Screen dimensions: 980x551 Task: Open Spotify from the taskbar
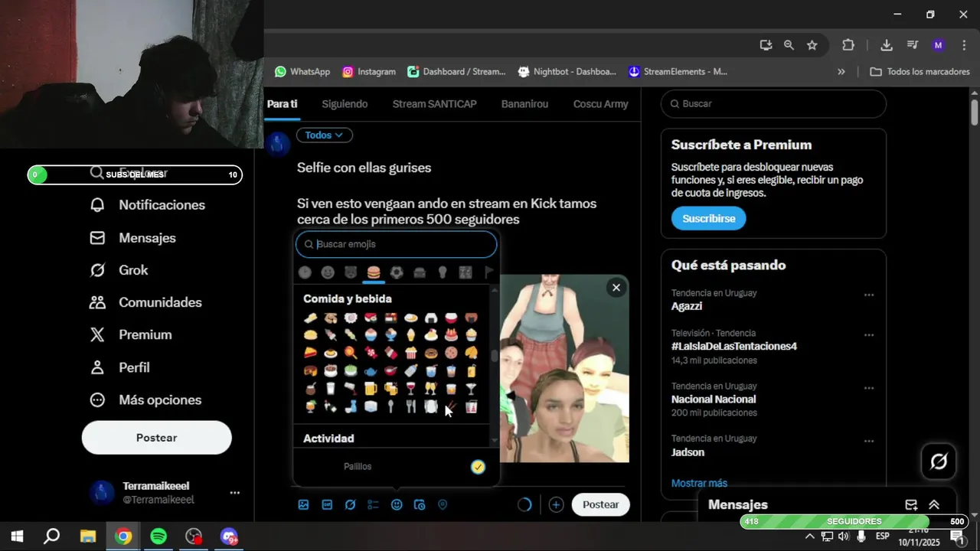pyautogui.click(x=158, y=536)
